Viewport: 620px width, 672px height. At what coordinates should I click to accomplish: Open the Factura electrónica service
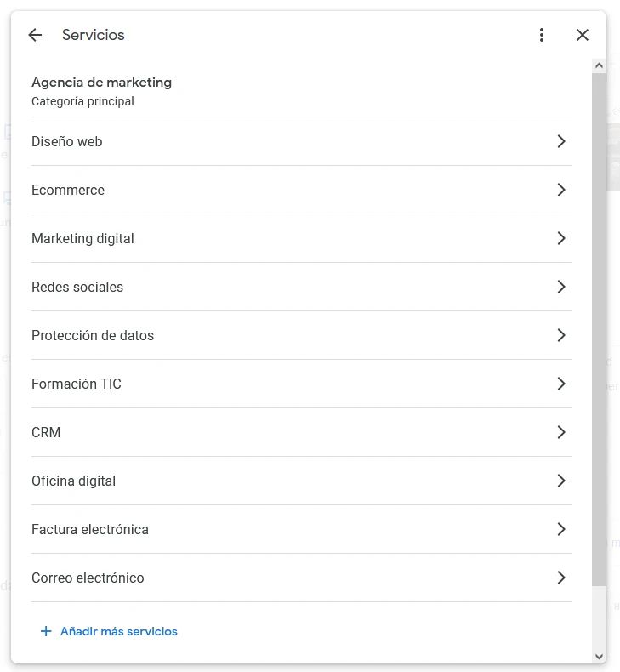click(90, 529)
